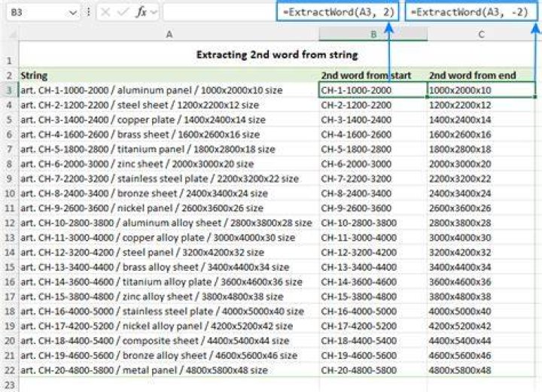Click cell '4600x5600x46'
542x392 pixels.
click(x=481, y=355)
